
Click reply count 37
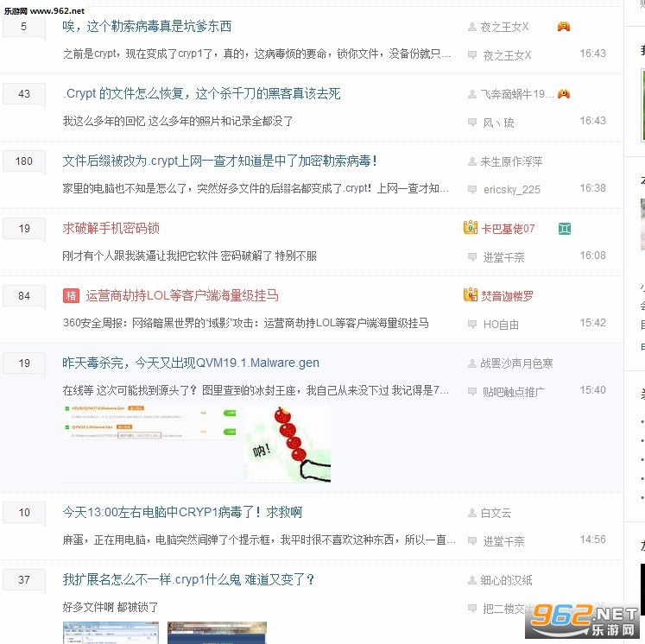coord(24,580)
